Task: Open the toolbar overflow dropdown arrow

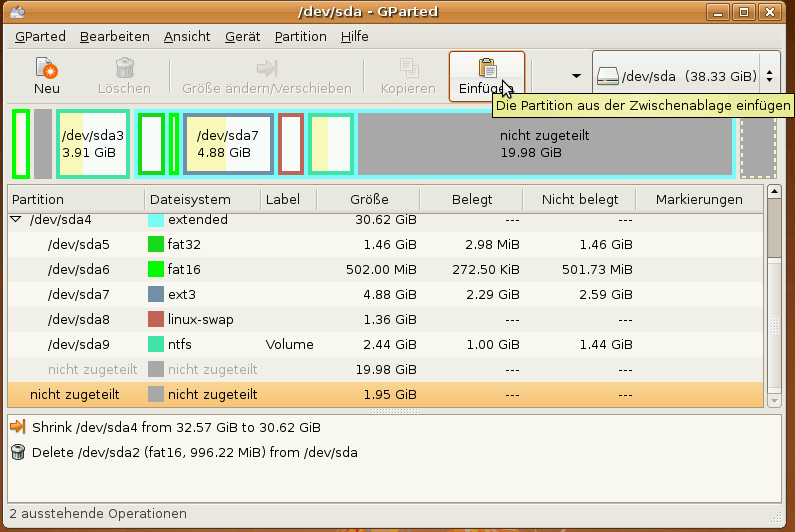Action: tap(575, 76)
